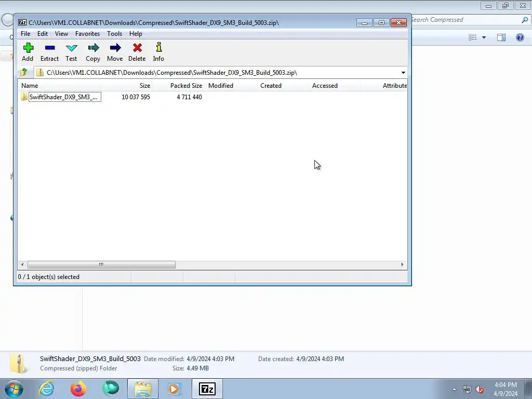Expand the 7-Zip address path dropdown

[x=403, y=73]
